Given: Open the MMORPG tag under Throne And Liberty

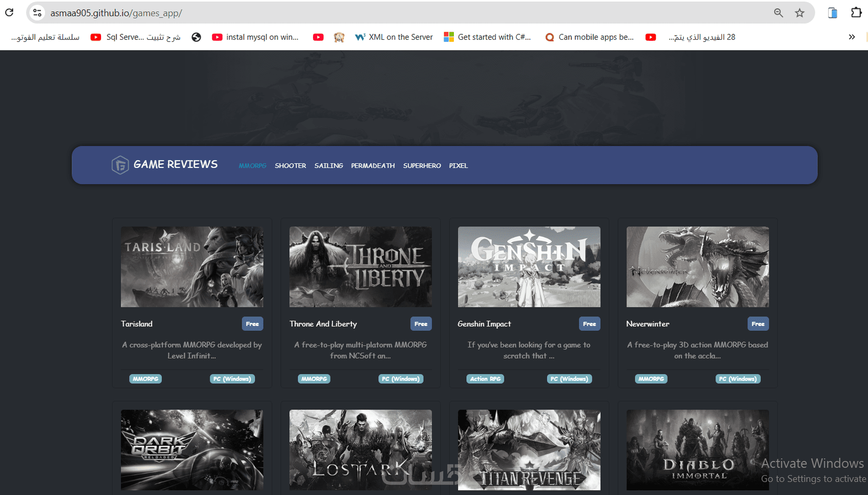Looking at the screenshot, I should tap(314, 379).
